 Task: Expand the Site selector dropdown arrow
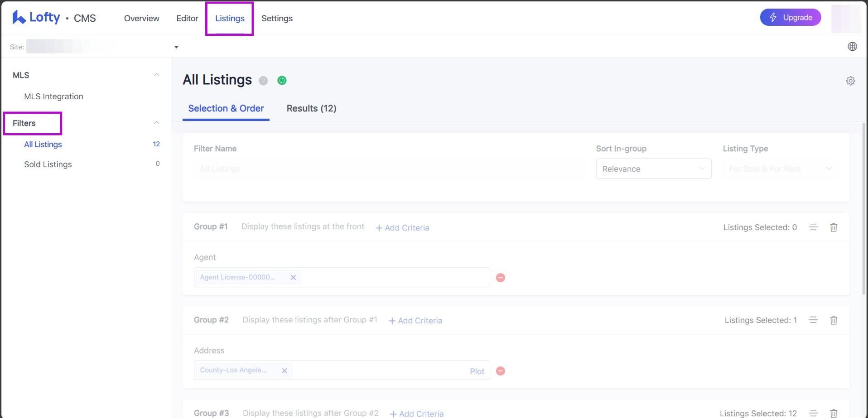click(176, 47)
